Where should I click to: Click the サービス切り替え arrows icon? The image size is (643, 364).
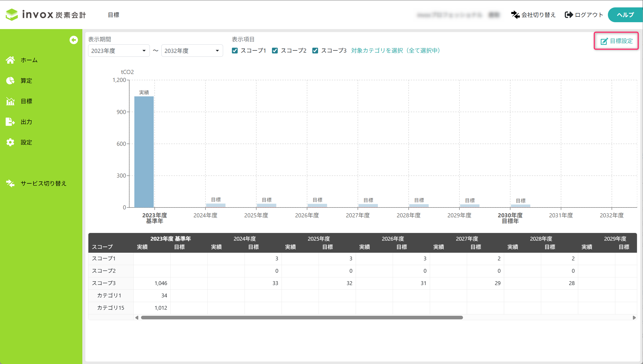10,183
